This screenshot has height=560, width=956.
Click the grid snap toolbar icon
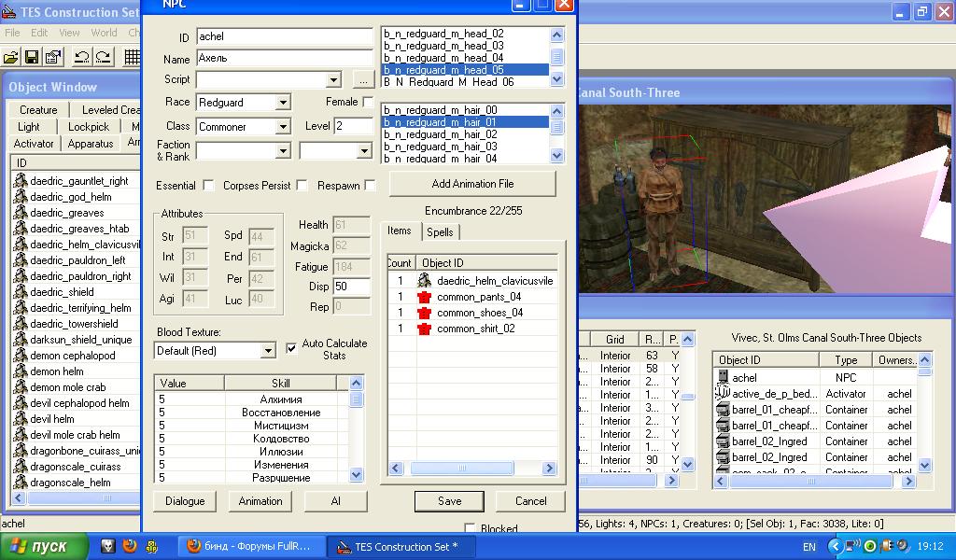click(x=133, y=57)
